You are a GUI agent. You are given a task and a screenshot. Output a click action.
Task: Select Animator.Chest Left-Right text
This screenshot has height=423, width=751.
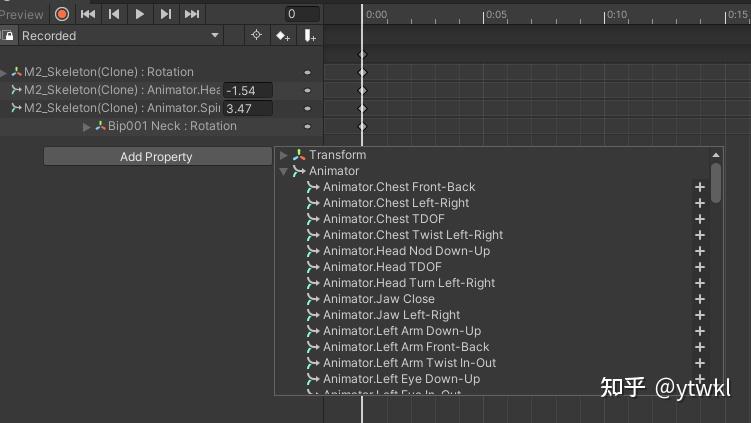[396, 203]
